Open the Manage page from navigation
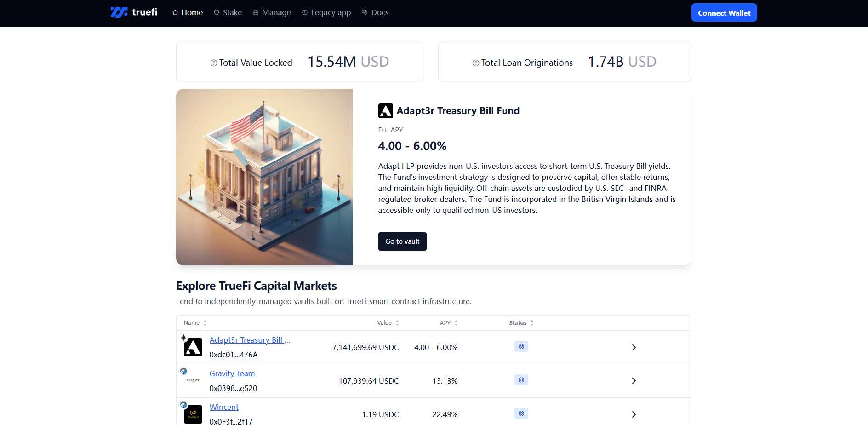The image size is (868, 425). click(x=272, y=12)
